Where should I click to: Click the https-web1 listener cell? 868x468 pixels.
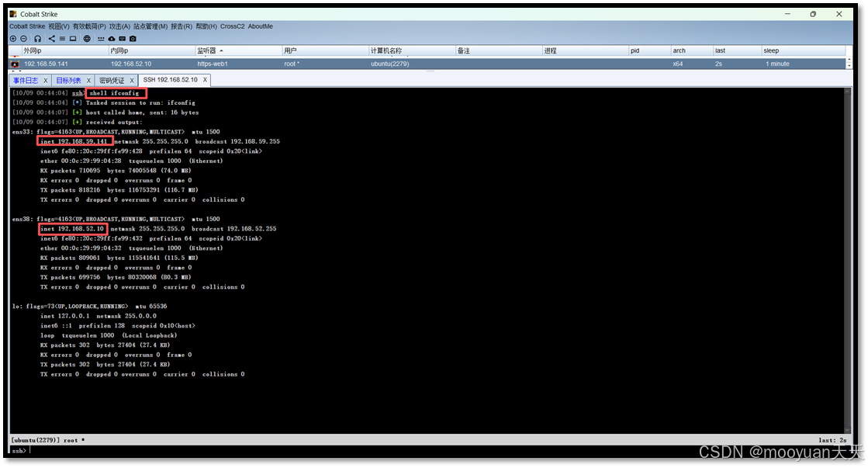pyautogui.click(x=213, y=64)
